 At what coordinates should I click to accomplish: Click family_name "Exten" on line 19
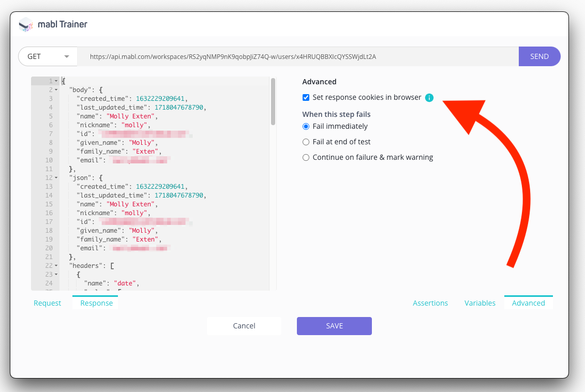pos(145,239)
